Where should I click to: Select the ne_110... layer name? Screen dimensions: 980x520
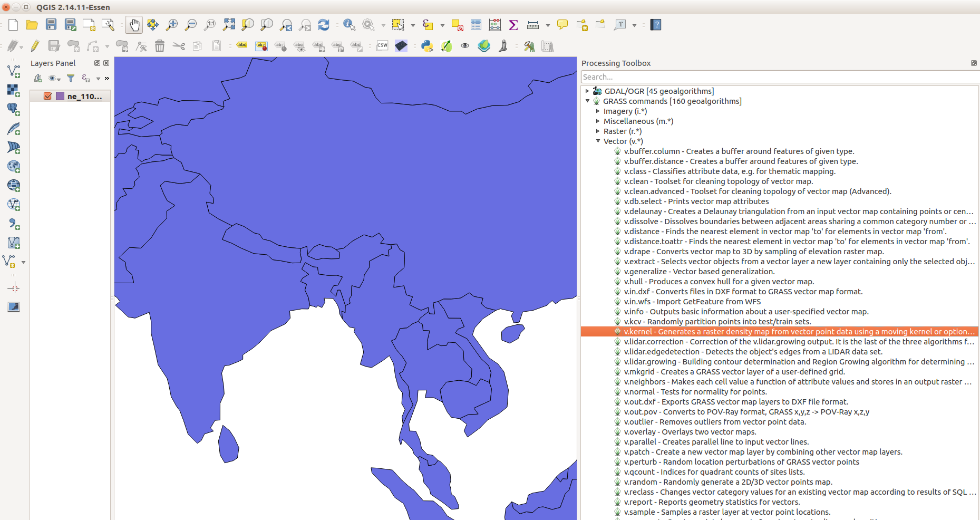[x=84, y=97]
